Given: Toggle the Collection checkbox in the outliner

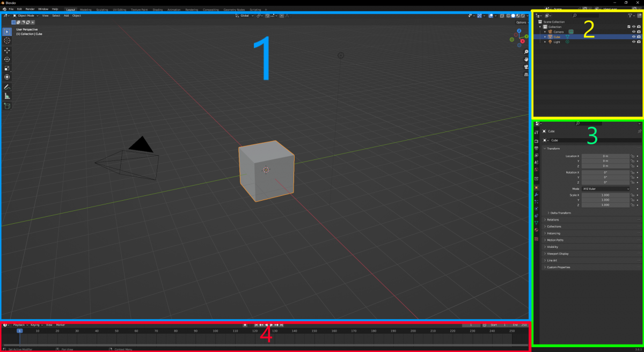Looking at the screenshot, I should (628, 27).
